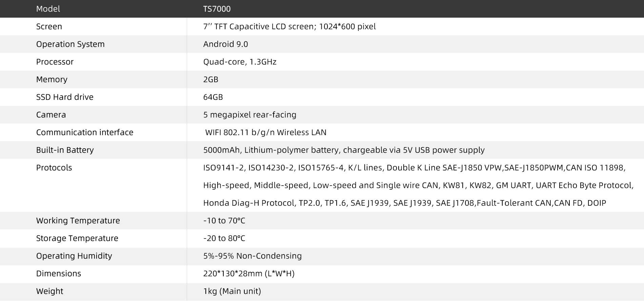The image size is (644, 301).
Task: Click the 5 megapixel rear-facing text
Action: point(250,115)
